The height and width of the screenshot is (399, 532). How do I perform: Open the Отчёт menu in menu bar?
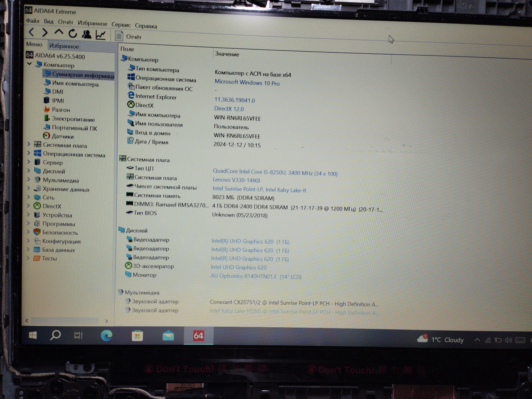65,22
